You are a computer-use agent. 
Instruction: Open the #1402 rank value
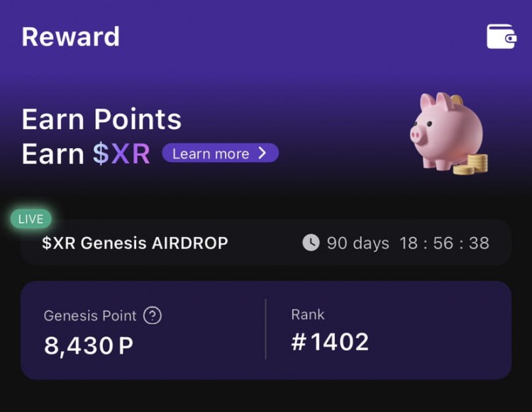[x=330, y=343]
